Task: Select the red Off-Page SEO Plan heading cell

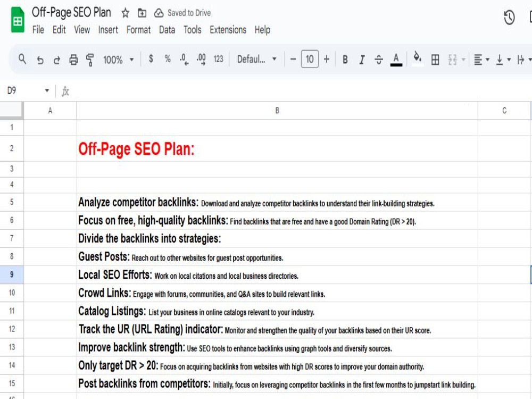Action: click(x=277, y=148)
